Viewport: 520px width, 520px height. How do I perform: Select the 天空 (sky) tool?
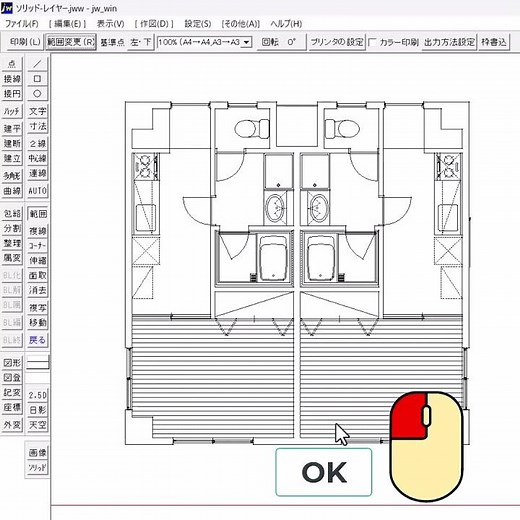pos(37,425)
